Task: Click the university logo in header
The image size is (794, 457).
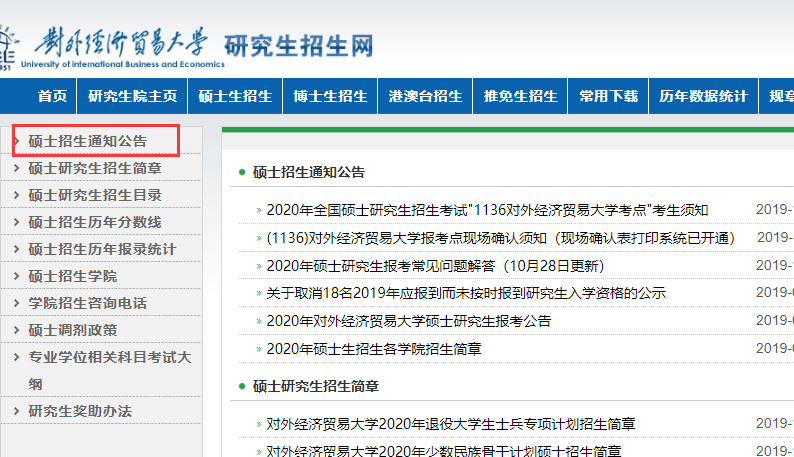Action: click(x=120, y=45)
